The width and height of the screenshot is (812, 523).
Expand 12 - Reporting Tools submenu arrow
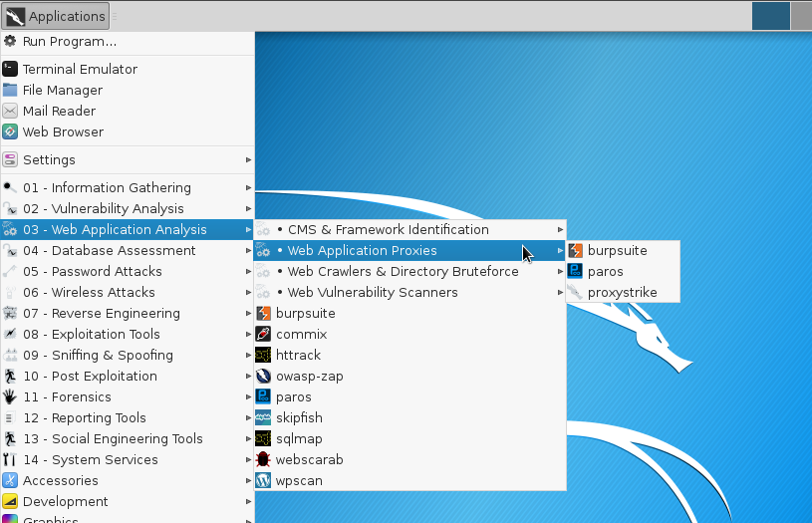click(x=248, y=417)
